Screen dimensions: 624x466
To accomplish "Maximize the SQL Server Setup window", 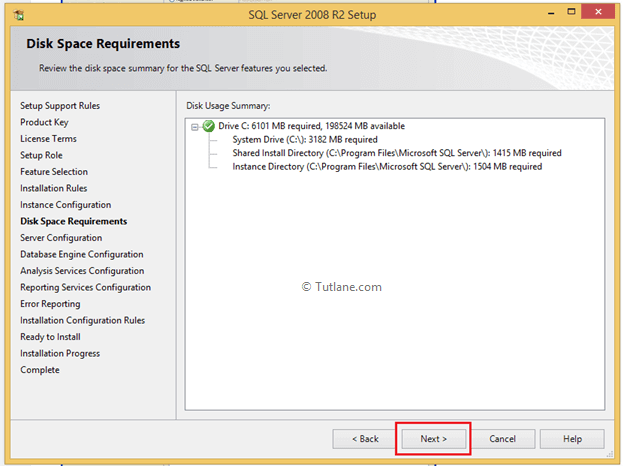I will click(571, 12).
